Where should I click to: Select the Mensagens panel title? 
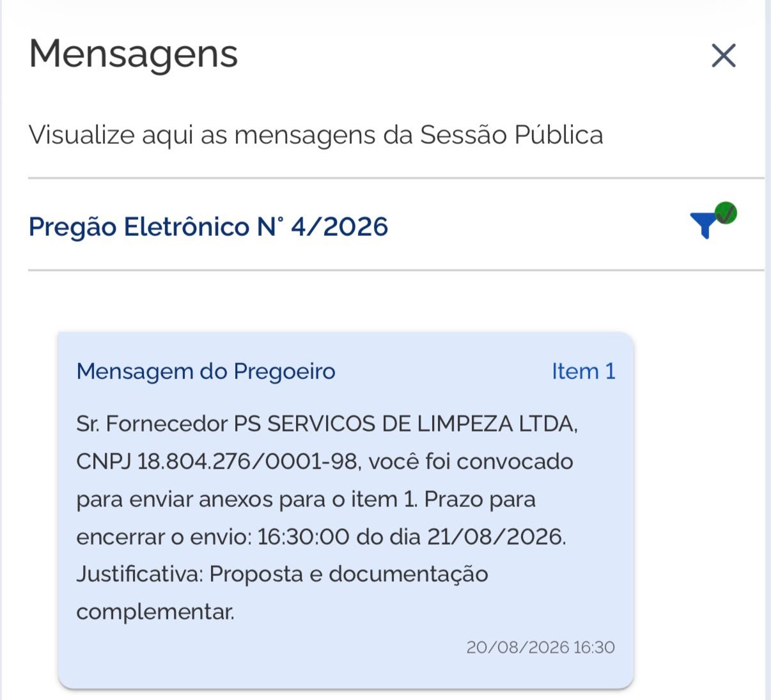click(x=133, y=54)
